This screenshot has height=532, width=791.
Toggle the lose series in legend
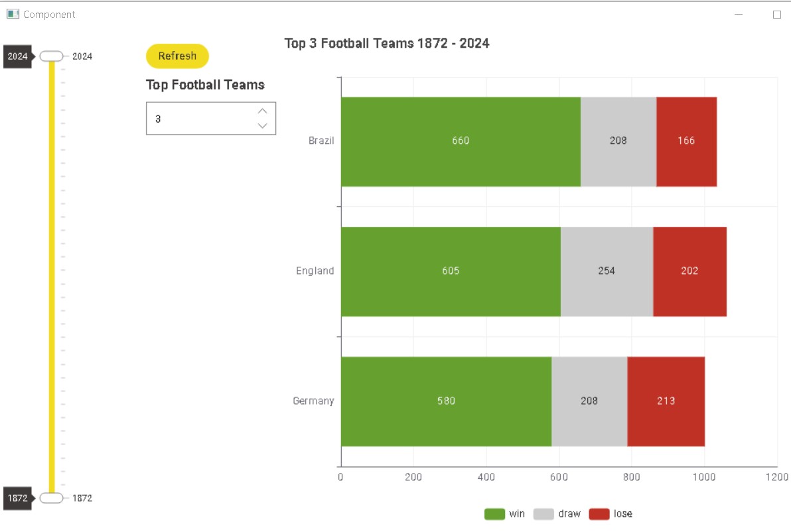click(611, 514)
